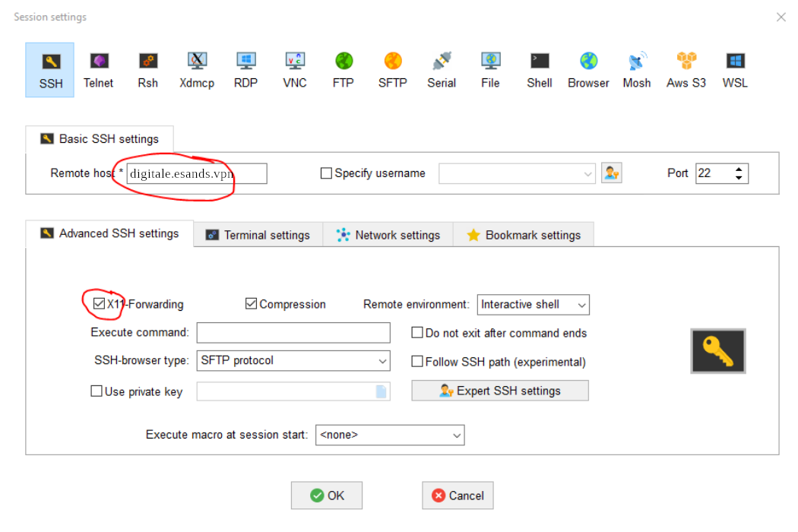Select the Aws S3 session icon
Viewport: 798px width, 532px height.
pos(686,70)
